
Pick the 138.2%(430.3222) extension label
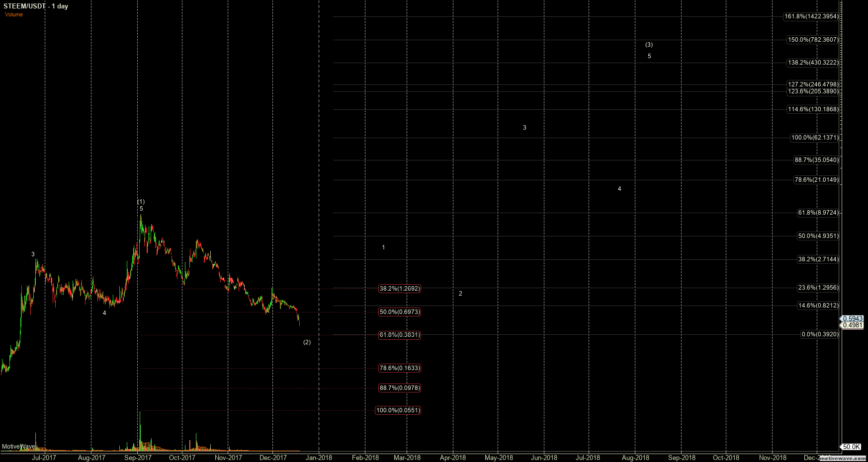[813, 63]
